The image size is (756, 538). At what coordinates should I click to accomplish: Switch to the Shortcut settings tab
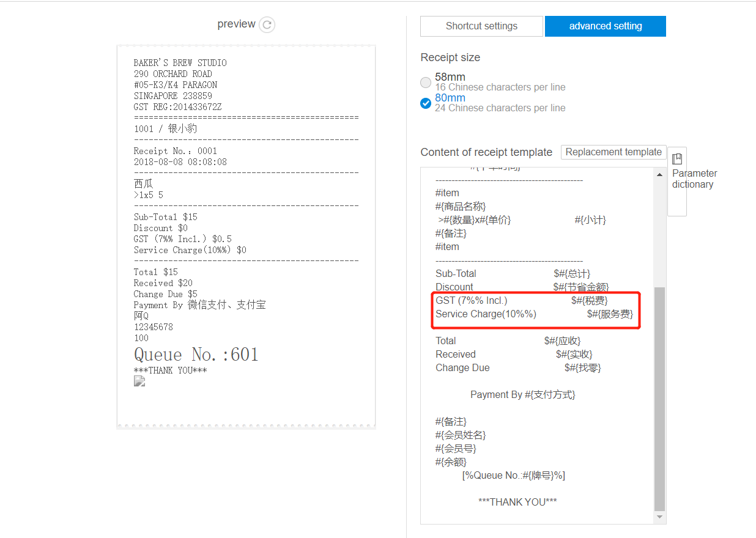481,26
